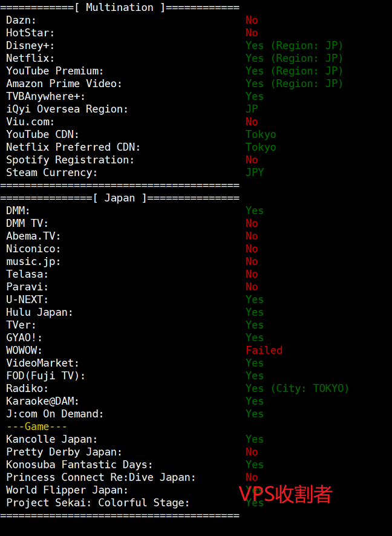Screen dimensions: 392x536
Task: Click the Abema.TV label
Action: [33, 236]
